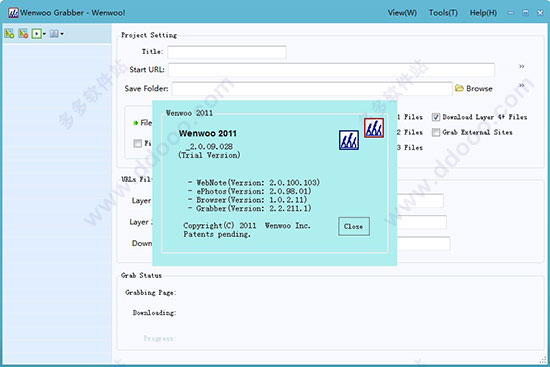550x367 pixels.
Task: Click the 'Grabber(Version: 2.2.211.1)' line
Action: pos(254,208)
